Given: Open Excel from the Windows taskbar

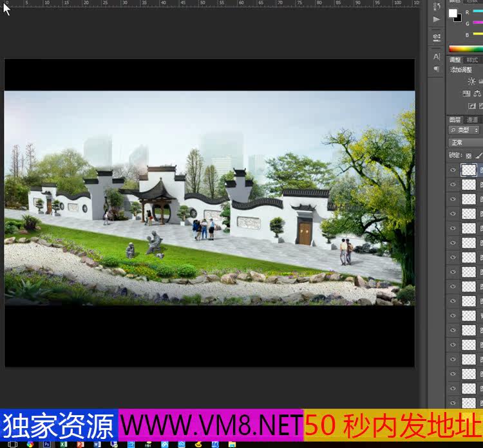Looking at the screenshot, I should coord(64,444).
